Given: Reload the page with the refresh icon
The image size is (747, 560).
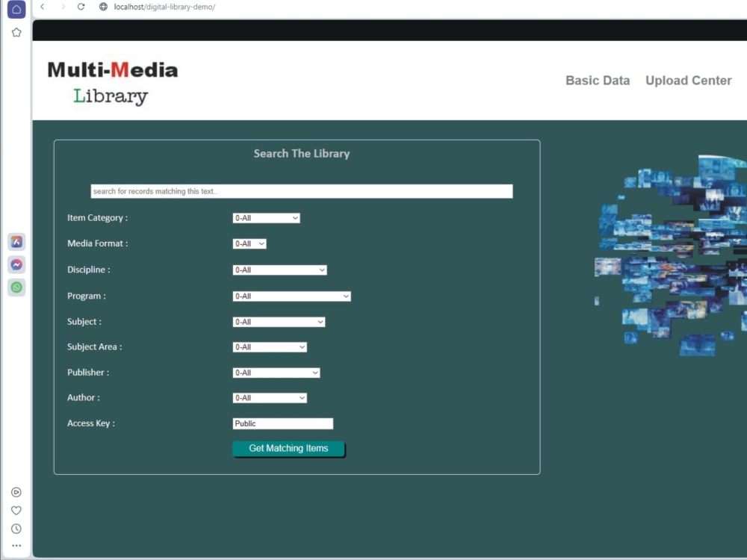Looking at the screenshot, I should [x=81, y=7].
